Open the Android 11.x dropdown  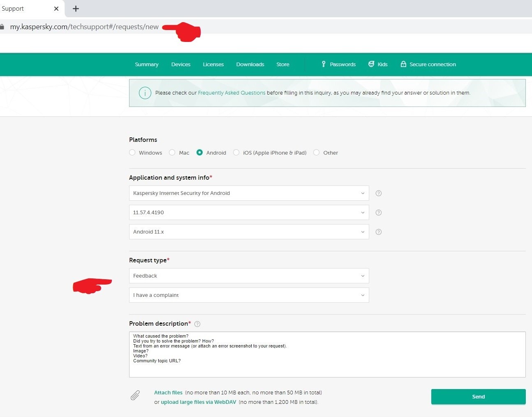click(x=249, y=232)
